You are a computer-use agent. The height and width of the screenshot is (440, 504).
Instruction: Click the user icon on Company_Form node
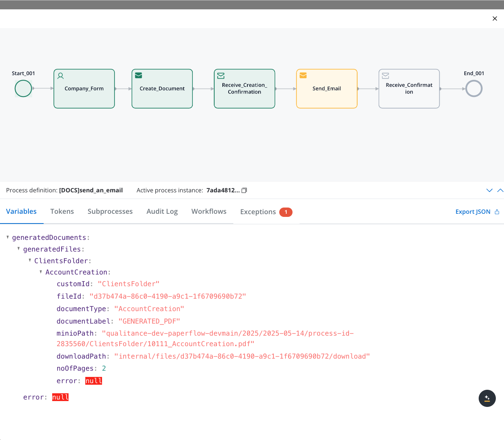pos(61,76)
